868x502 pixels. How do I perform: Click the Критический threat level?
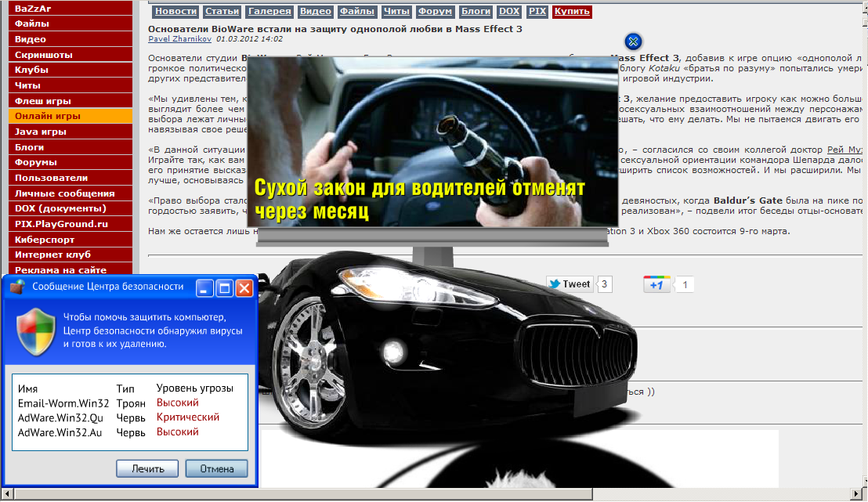(x=188, y=417)
